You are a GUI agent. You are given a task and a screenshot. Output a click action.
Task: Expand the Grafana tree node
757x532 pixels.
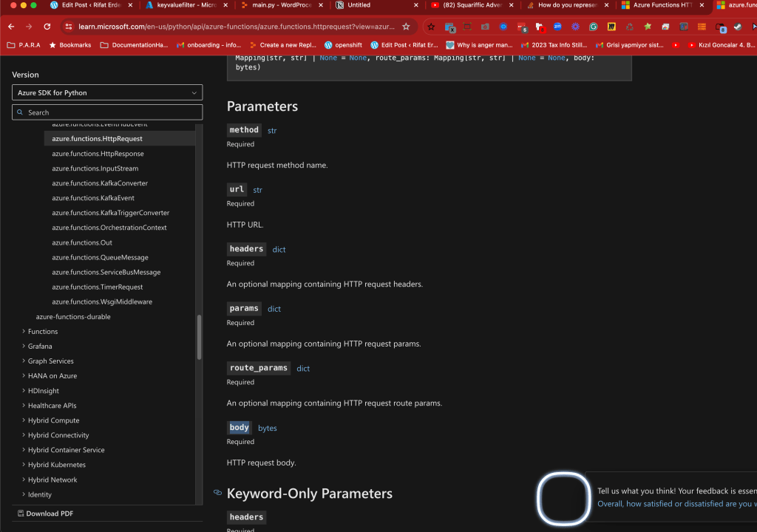click(x=24, y=346)
